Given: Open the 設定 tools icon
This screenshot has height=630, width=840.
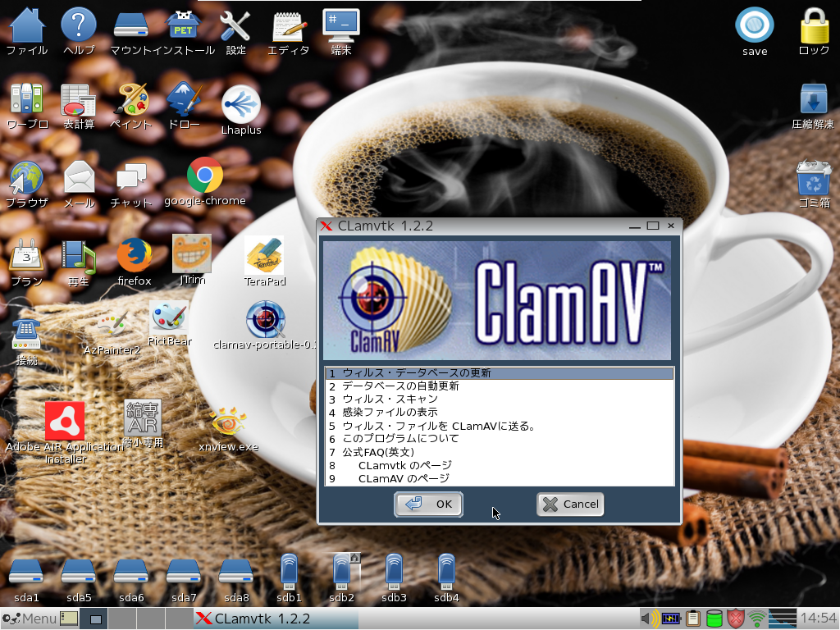Looking at the screenshot, I should (x=235, y=25).
